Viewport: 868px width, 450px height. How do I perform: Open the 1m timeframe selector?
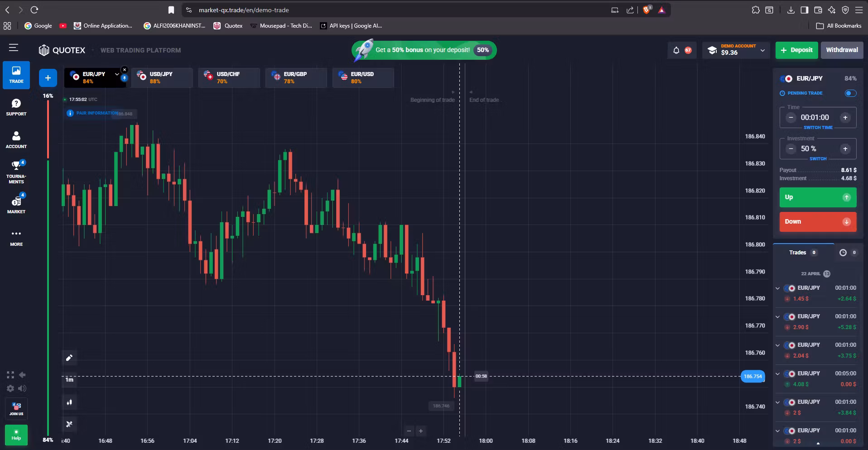(x=69, y=380)
